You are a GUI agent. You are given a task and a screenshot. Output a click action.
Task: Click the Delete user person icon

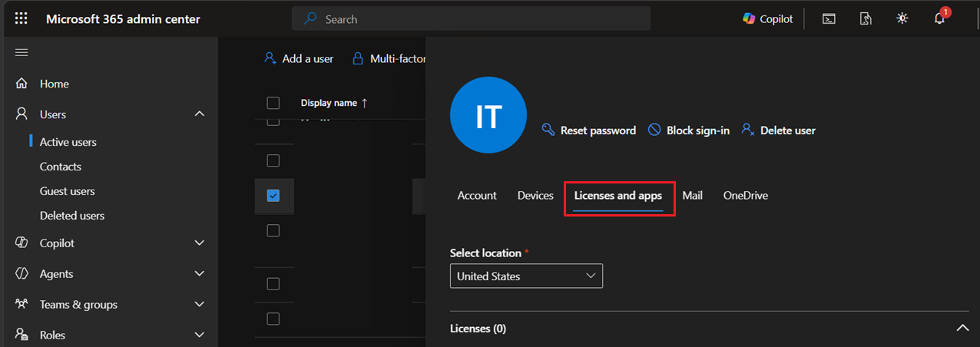748,130
